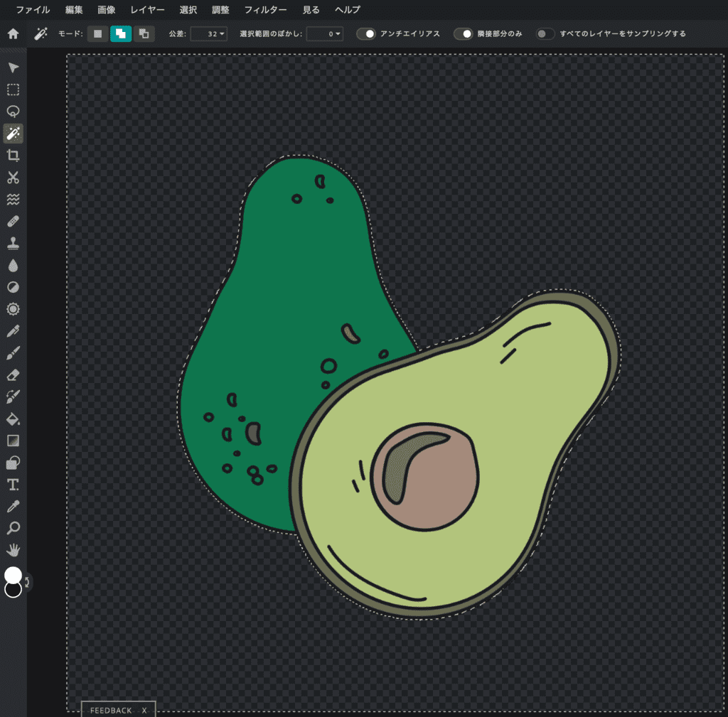Select the Text tool

pyautogui.click(x=13, y=485)
